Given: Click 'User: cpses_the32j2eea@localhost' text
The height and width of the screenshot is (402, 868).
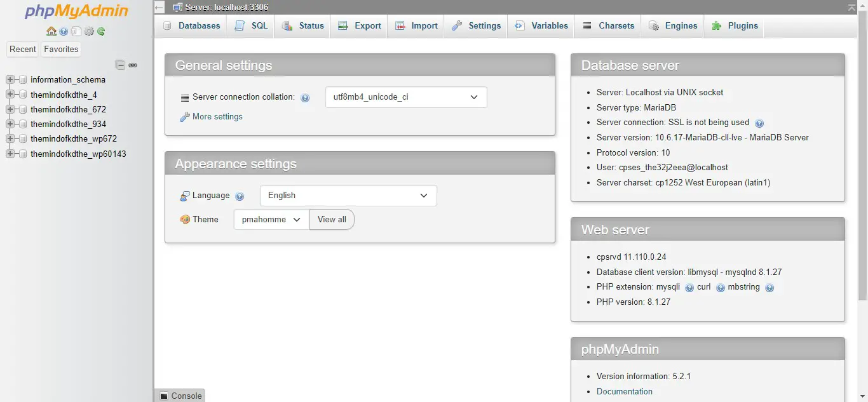Looking at the screenshot, I should tap(662, 168).
